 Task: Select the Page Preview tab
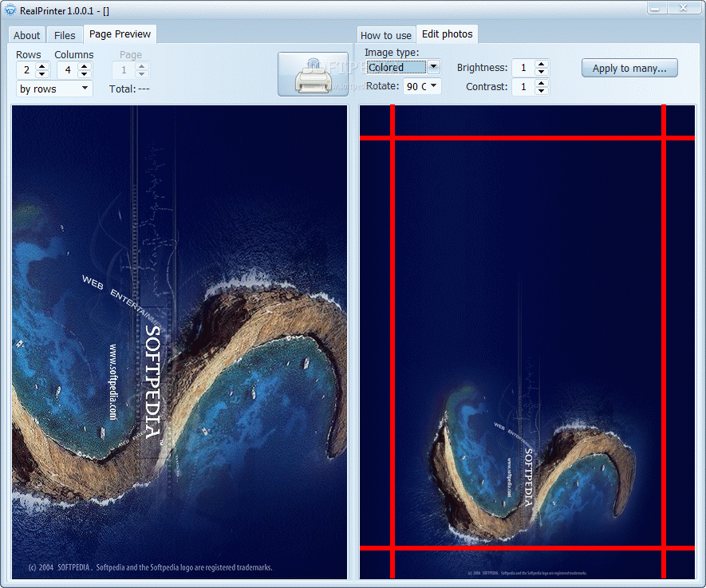[120, 34]
